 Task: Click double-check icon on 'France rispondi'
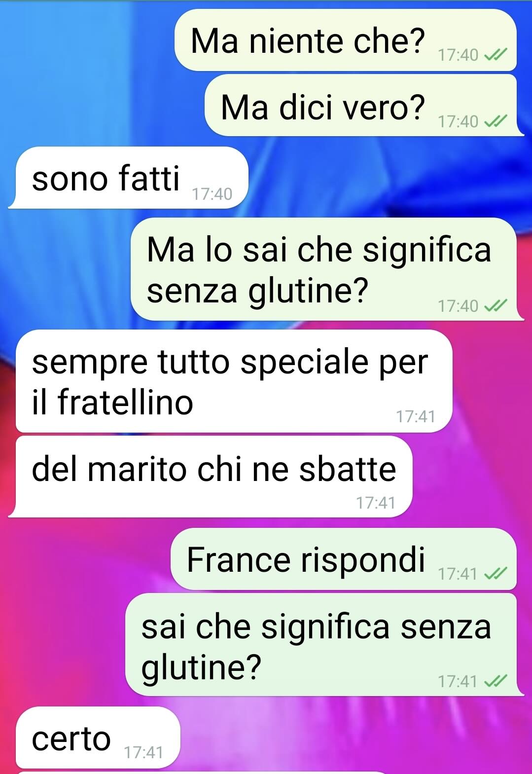(495, 574)
